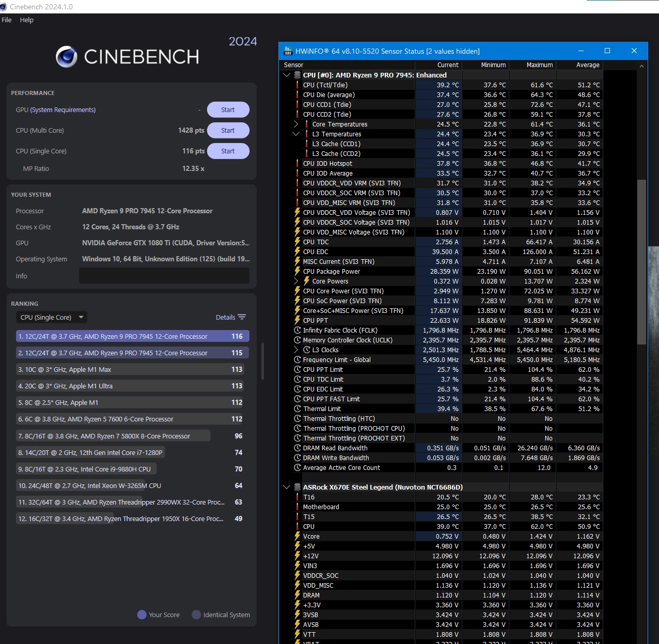
Task: Click the Info input field
Action: tap(164, 276)
